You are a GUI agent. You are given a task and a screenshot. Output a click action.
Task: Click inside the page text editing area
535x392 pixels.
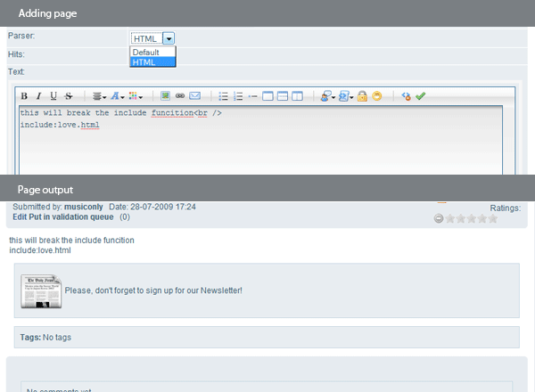(x=259, y=147)
